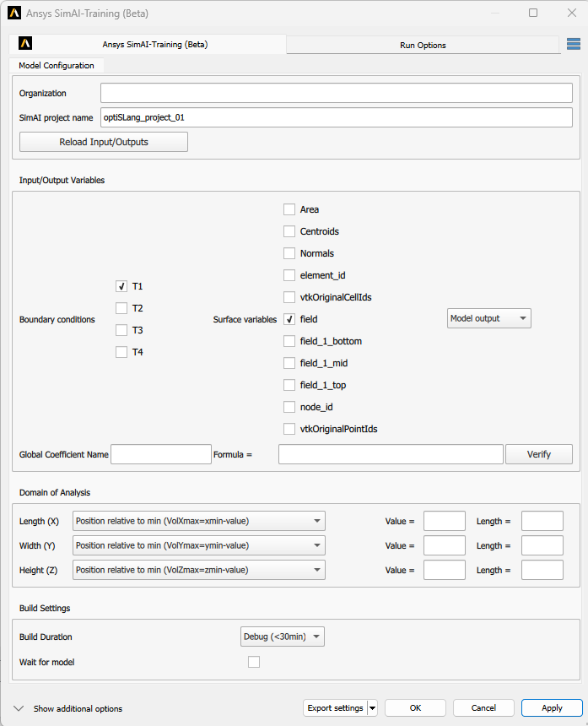588x726 pixels.
Task: Enable the field_1_top surface variable
Action: click(289, 385)
